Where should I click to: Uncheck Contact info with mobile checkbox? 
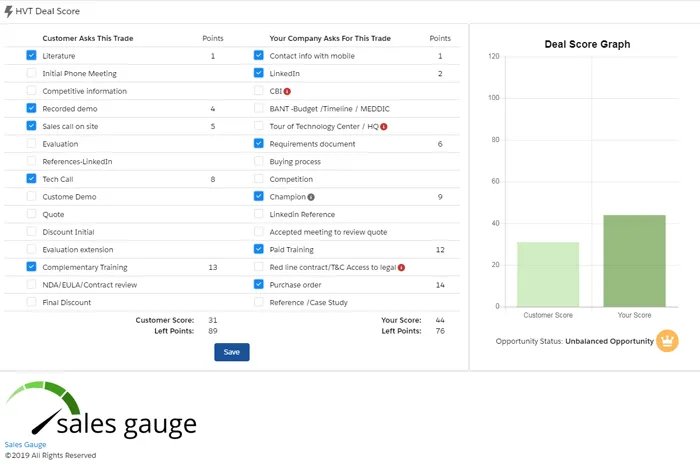click(x=258, y=55)
